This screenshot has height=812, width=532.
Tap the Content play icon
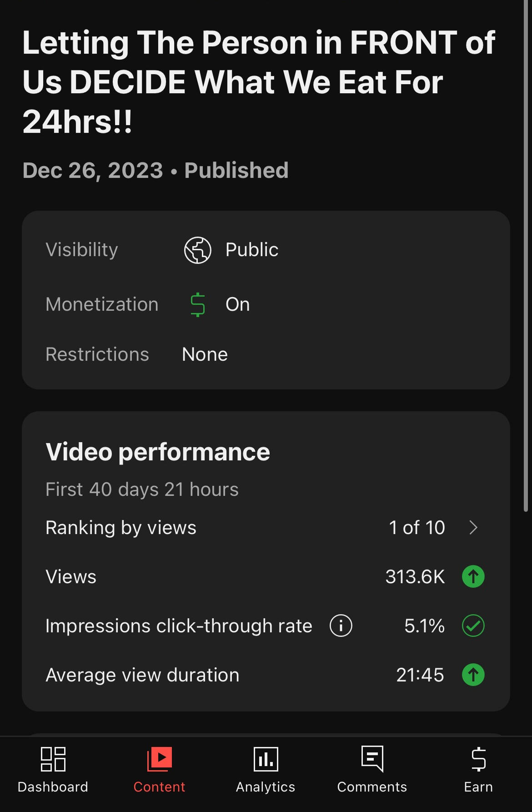tap(160, 759)
